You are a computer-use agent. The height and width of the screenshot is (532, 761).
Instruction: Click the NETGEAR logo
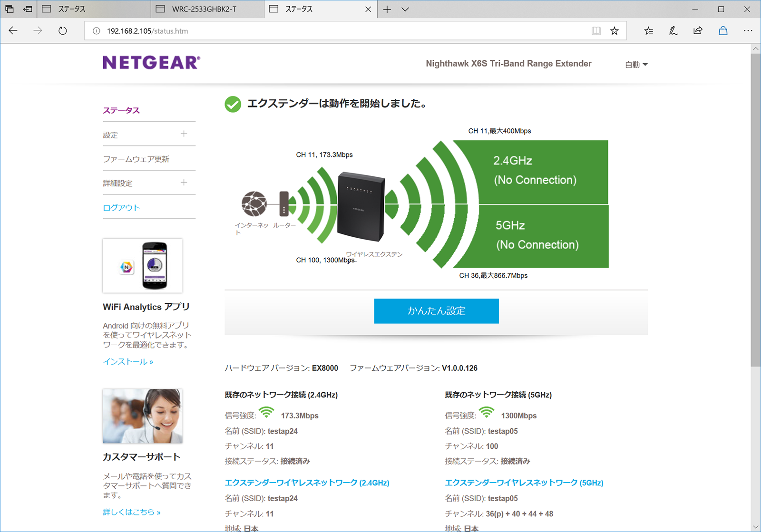click(151, 62)
